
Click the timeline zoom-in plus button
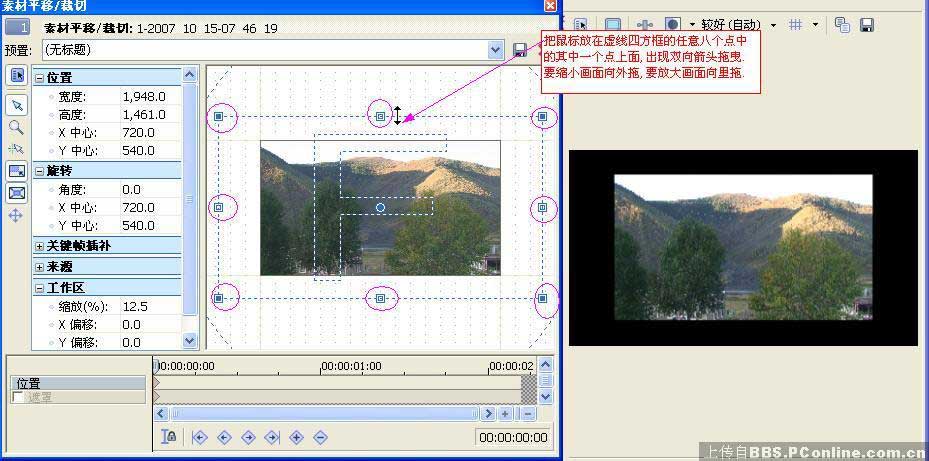click(505, 414)
